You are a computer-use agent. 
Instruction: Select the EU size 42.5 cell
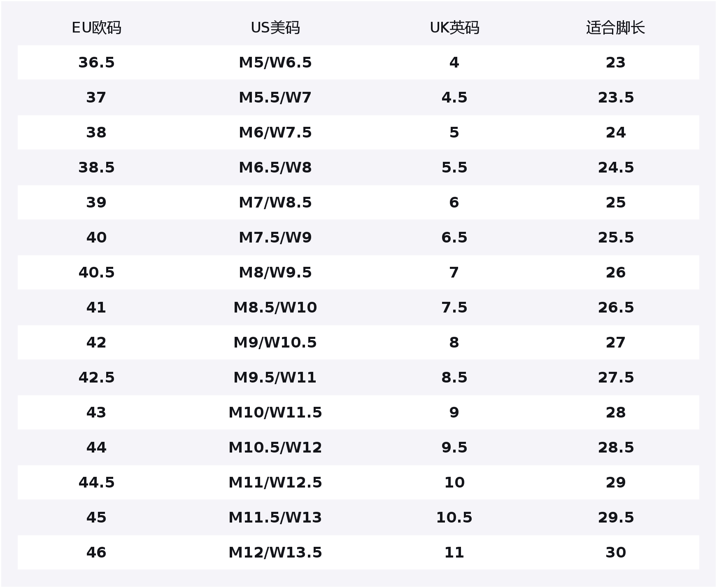(96, 378)
